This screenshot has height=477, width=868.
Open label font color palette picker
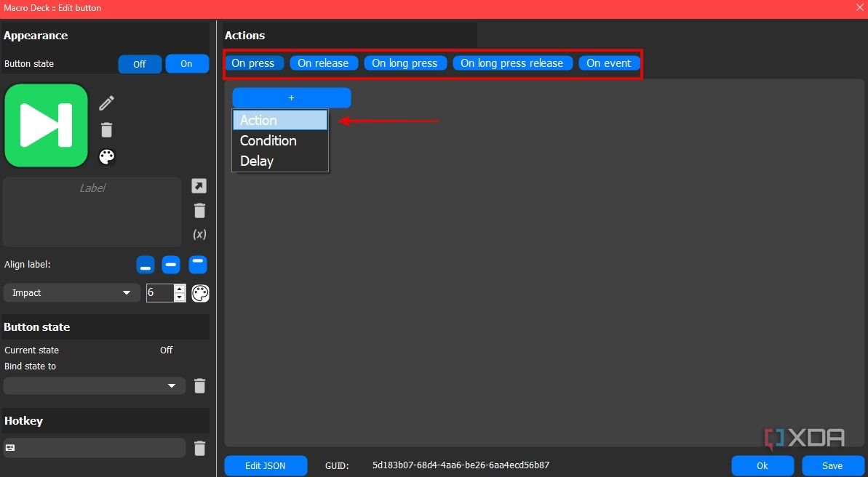click(200, 293)
